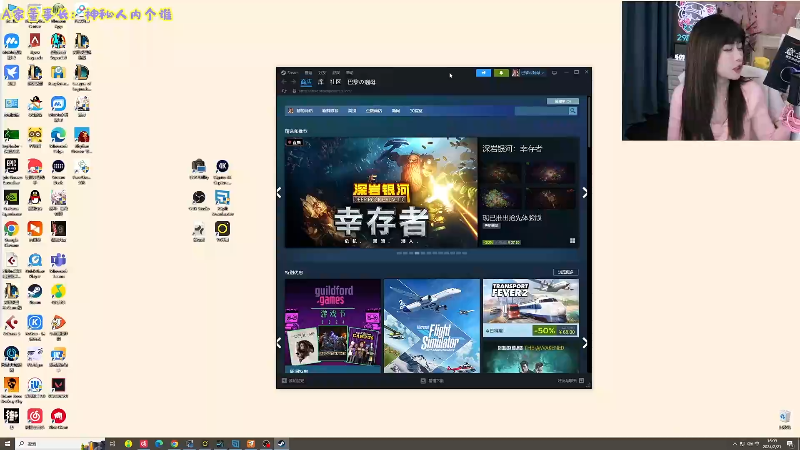Select the 库 Library tab
The image size is (800, 450).
[320, 82]
